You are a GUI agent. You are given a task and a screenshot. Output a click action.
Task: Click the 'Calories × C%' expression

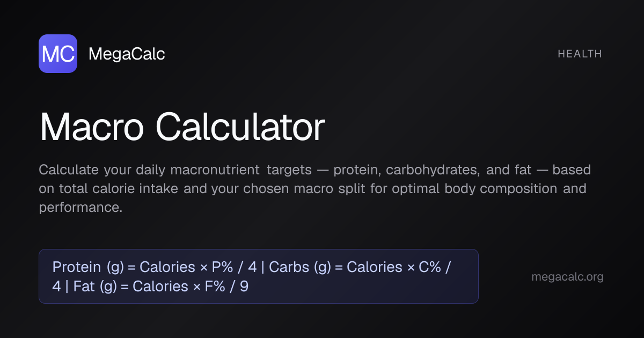pyautogui.click(x=393, y=267)
